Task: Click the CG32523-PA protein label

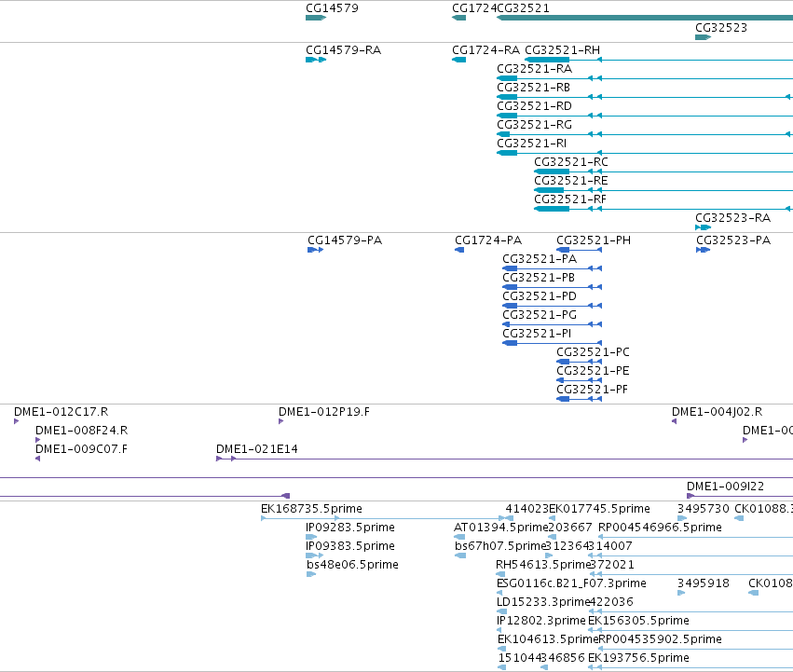Action: click(733, 240)
